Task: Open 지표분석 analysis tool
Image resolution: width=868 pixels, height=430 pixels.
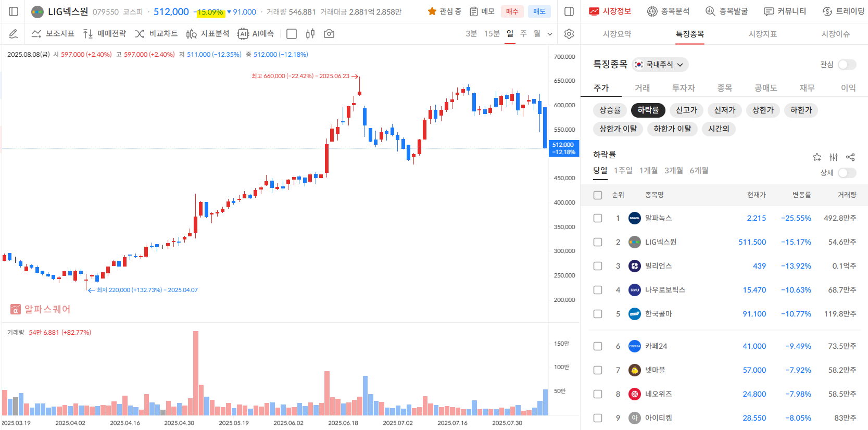Action: pos(208,34)
